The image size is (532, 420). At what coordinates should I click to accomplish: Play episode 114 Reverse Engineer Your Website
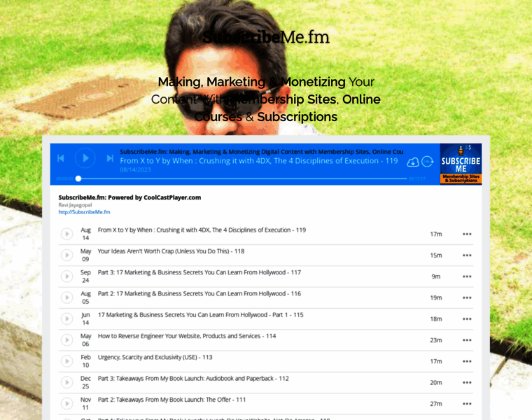click(66, 340)
